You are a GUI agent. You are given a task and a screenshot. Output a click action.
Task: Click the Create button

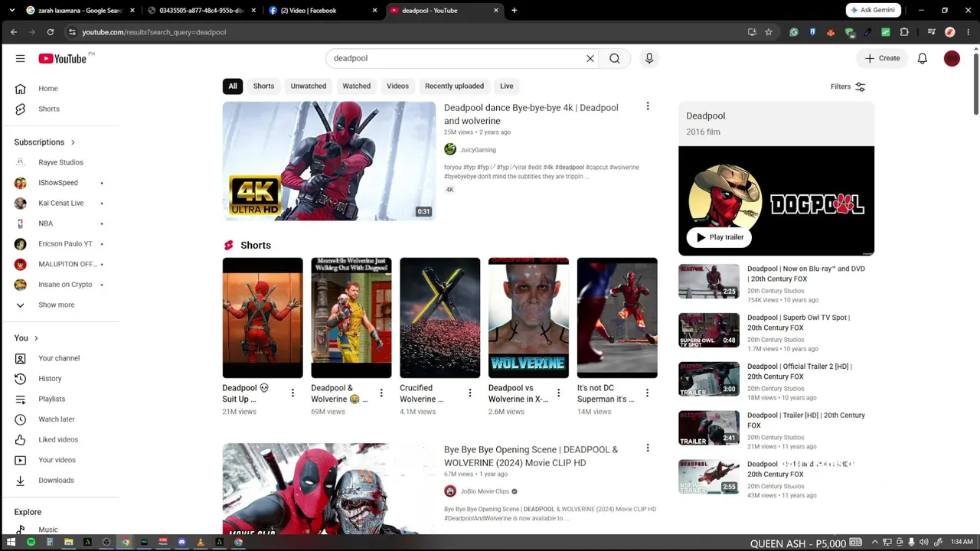tap(883, 58)
